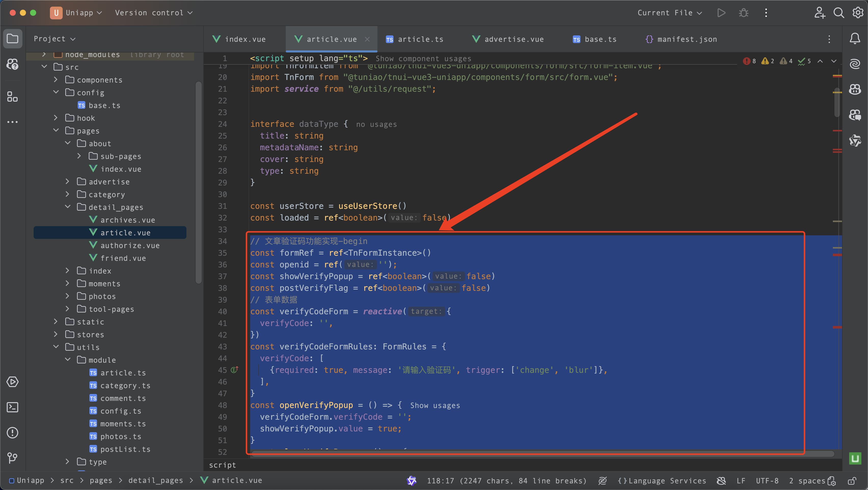
Task: Open the Current File run configuration dropdown
Action: pyautogui.click(x=669, y=13)
